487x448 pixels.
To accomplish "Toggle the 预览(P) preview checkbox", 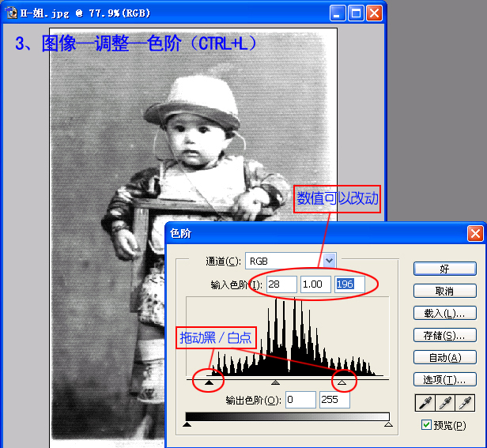I will pyautogui.click(x=426, y=424).
